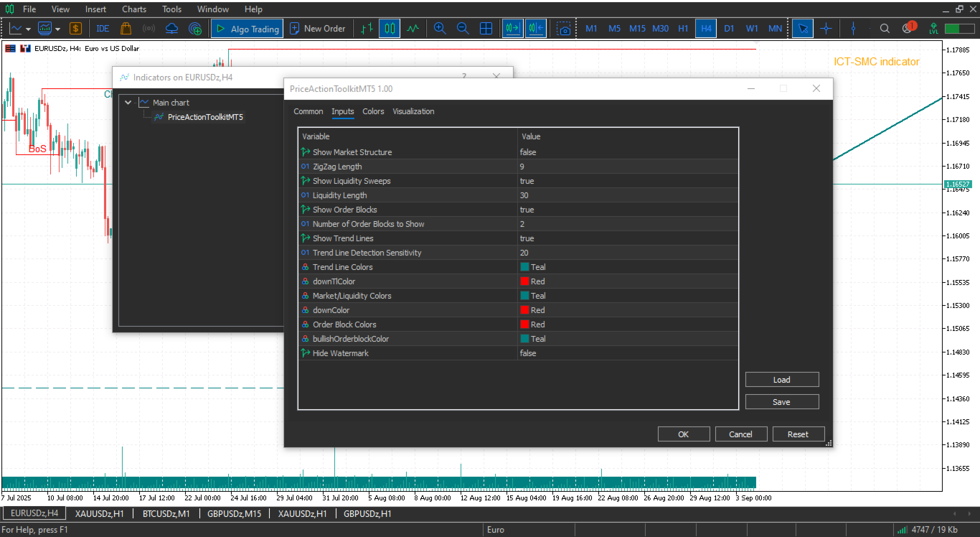The width and height of the screenshot is (980, 537).
Task: Click the Market shopping bag icon
Action: point(126,29)
